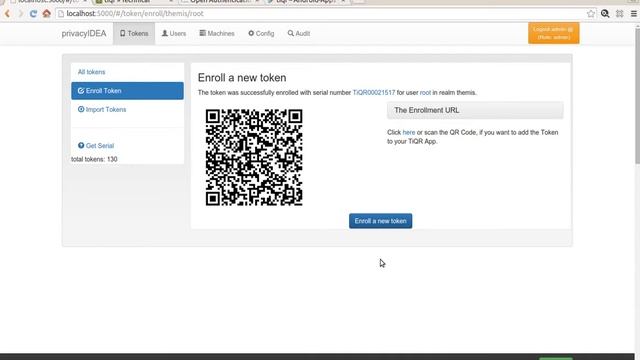Click the 'here' enrollment link
This screenshot has width=640, height=360.
pos(409,132)
